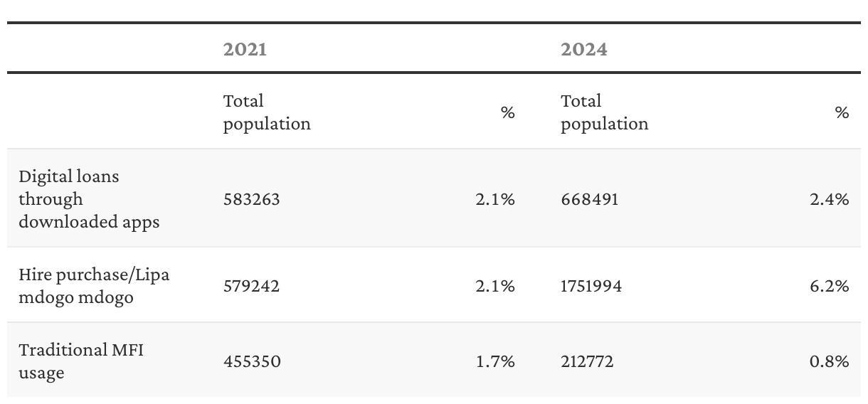868x404 pixels.
Task: Select the cell showing 1751994
Action: coord(591,286)
